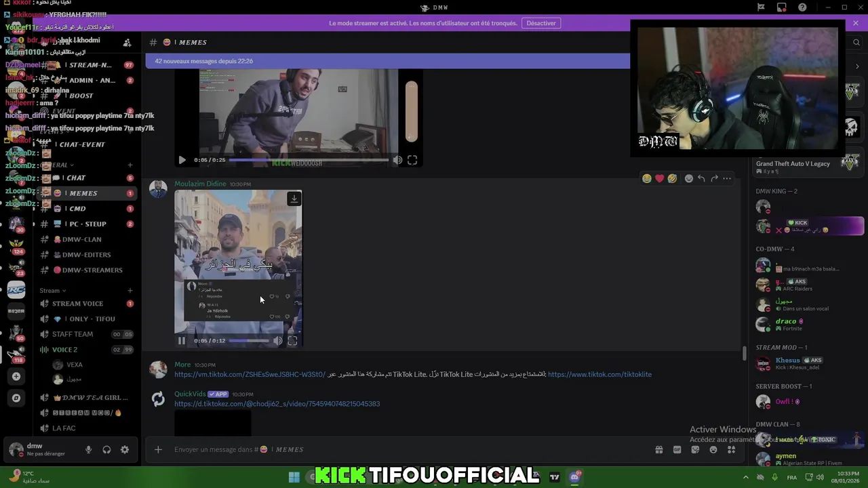Jump via 42 nouveaux messages bar
Viewport: 868px width, 488px height.
[x=387, y=61]
